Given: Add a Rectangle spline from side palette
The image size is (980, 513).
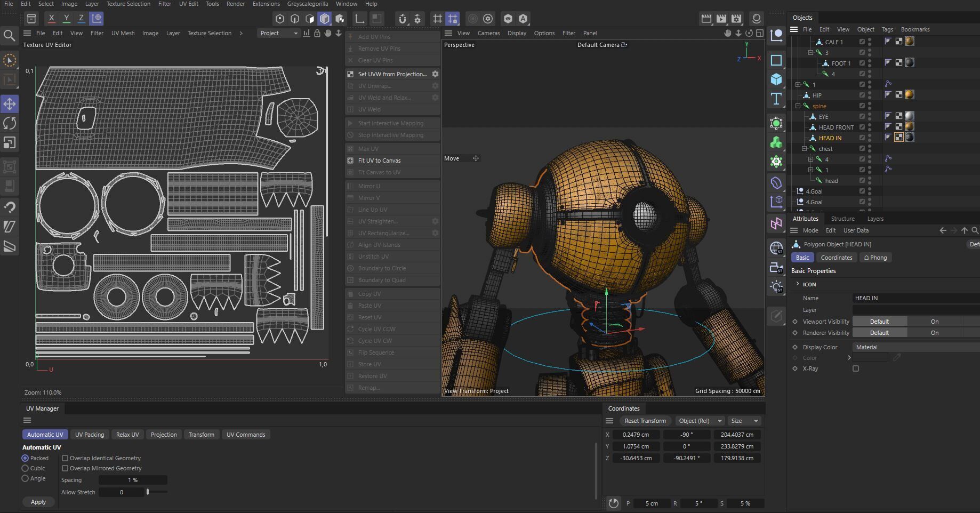Looking at the screenshot, I should point(776,60).
